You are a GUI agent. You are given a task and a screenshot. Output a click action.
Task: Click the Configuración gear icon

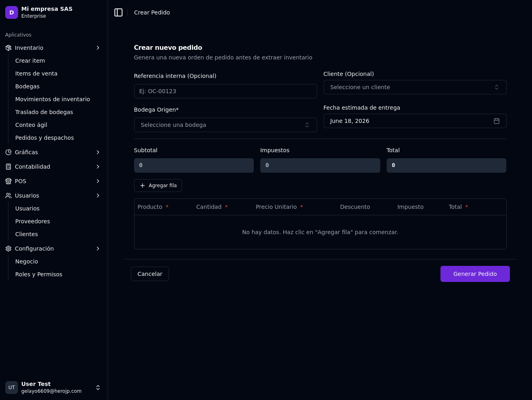click(x=8, y=249)
